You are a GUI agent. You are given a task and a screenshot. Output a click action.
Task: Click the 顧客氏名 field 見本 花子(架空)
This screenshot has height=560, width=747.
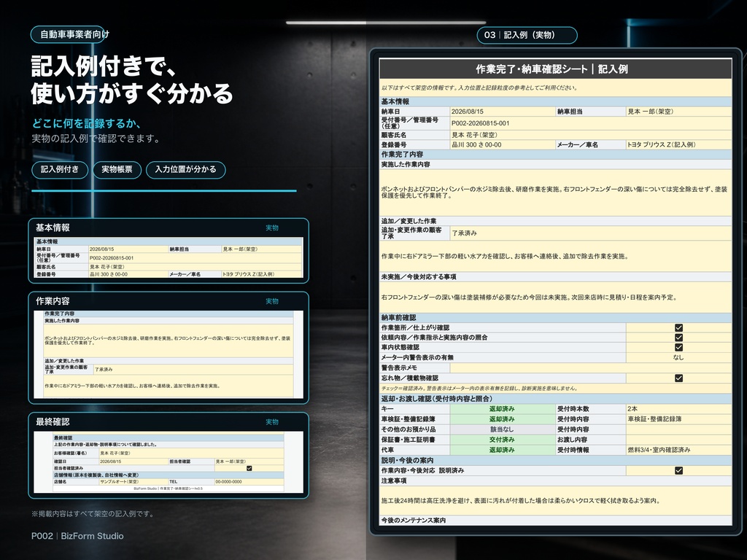[x=591, y=135]
